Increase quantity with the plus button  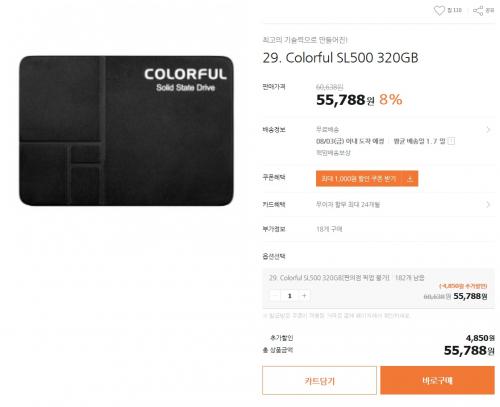click(x=304, y=296)
